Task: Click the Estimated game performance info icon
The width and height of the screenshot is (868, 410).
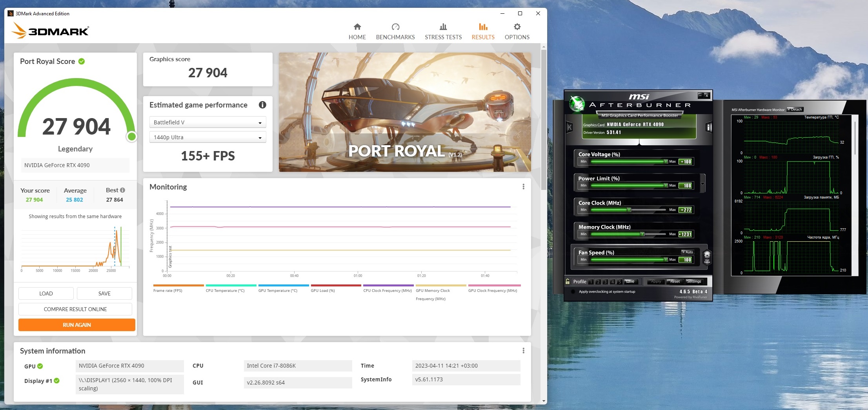Action: point(262,105)
